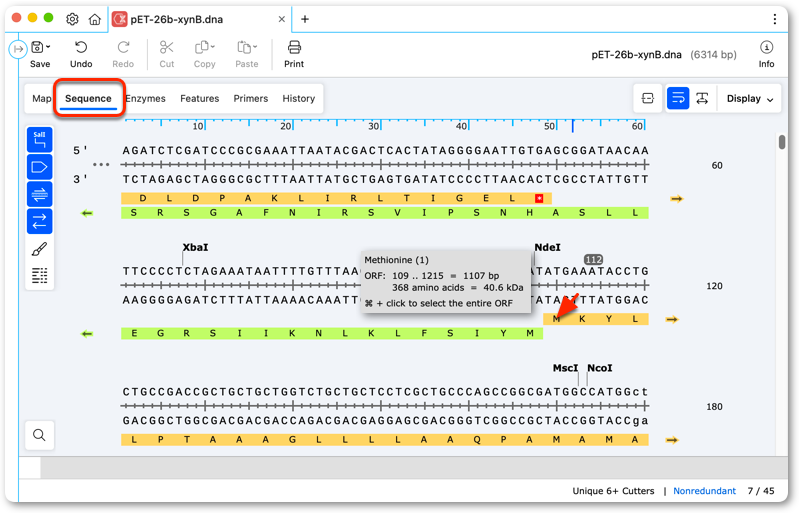Click the orange forward arrow beside MKYL row

point(672,319)
